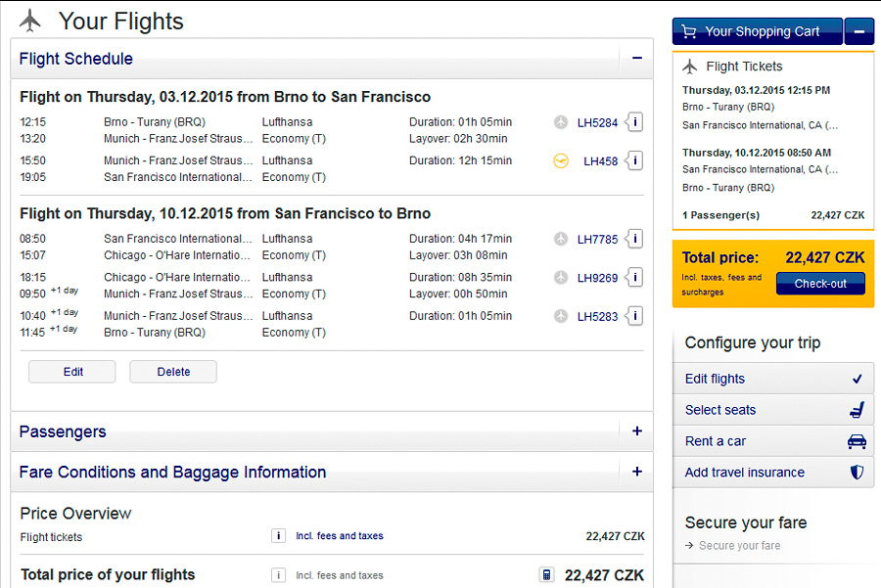The width and height of the screenshot is (881, 588).
Task: Select Select seats menu item
Action: pos(773,410)
